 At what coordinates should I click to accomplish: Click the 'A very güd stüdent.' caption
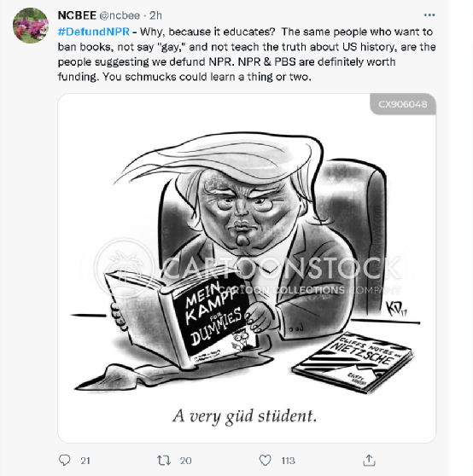[244, 416]
